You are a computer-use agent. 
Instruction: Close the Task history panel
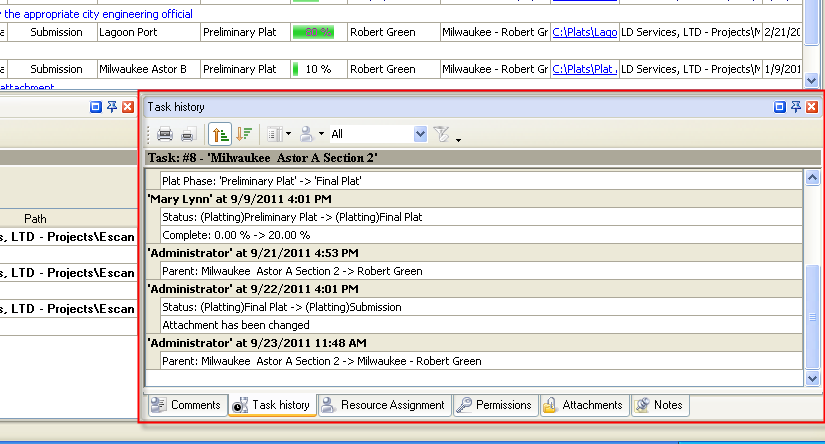[812, 106]
